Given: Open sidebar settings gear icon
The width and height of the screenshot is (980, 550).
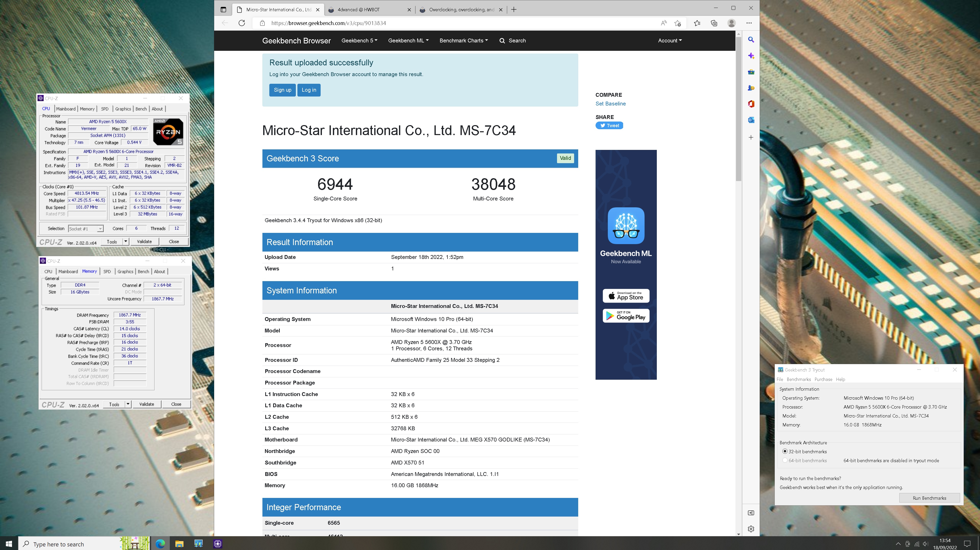Looking at the screenshot, I should (751, 529).
